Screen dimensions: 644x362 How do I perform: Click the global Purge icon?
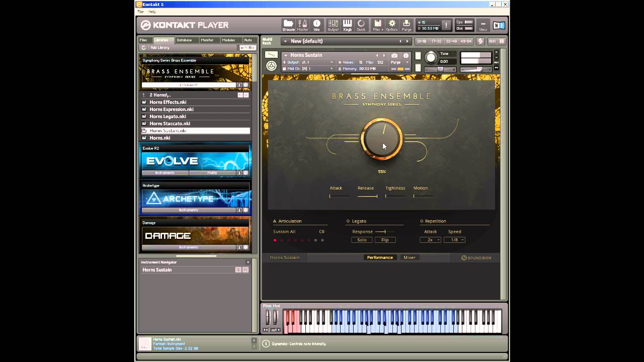coord(406,25)
